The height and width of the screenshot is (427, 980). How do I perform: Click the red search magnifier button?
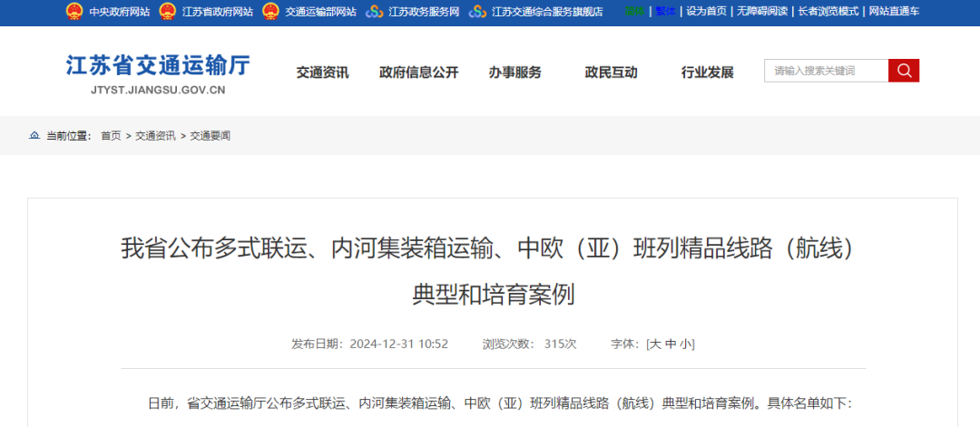click(x=904, y=71)
